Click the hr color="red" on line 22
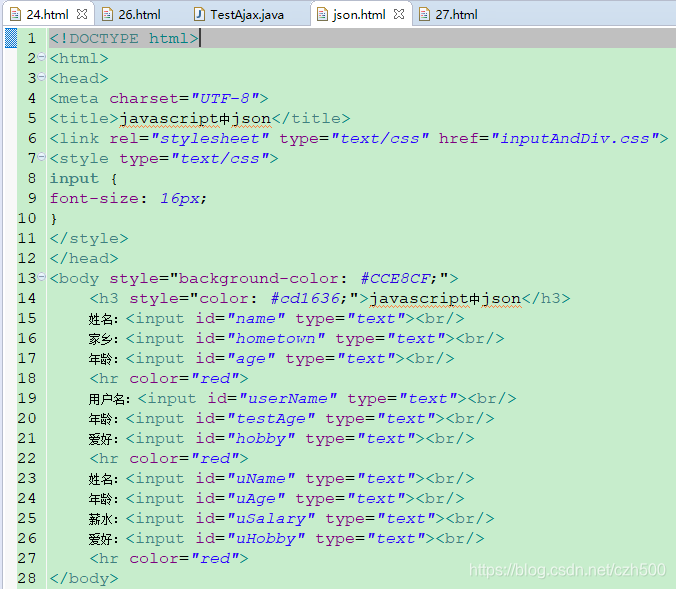This screenshot has width=676, height=589. (x=169, y=458)
